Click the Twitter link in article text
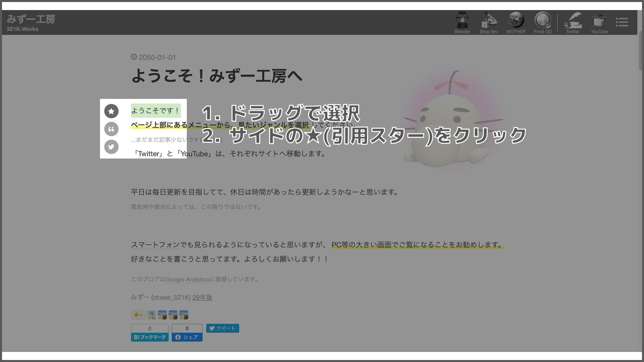The height and width of the screenshot is (362, 644). (149, 154)
